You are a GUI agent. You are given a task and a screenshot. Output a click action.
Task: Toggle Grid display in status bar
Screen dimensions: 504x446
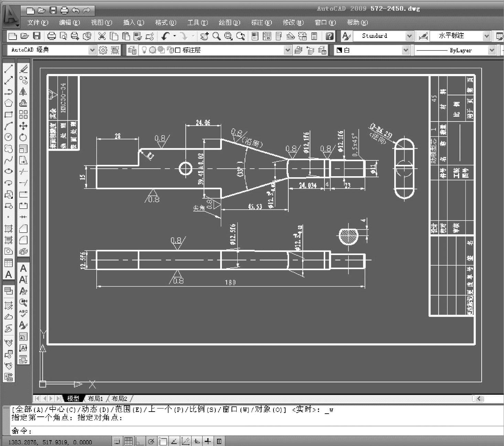click(x=128, y=441)
